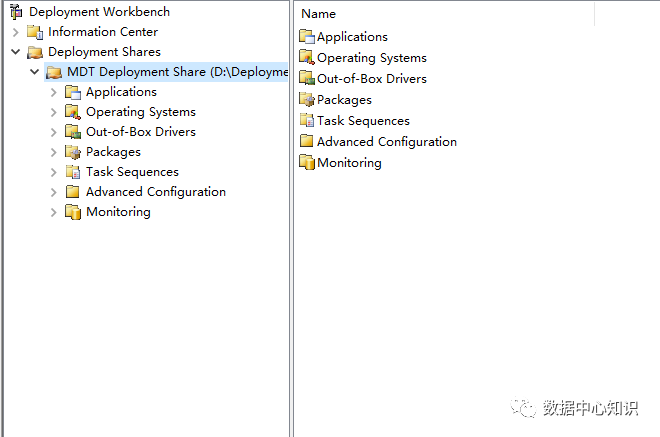Click Out-of-Box Drivers icon in the tree
Image resolution: width=660 pixels, height=437 pixels.
coord(73,132)
